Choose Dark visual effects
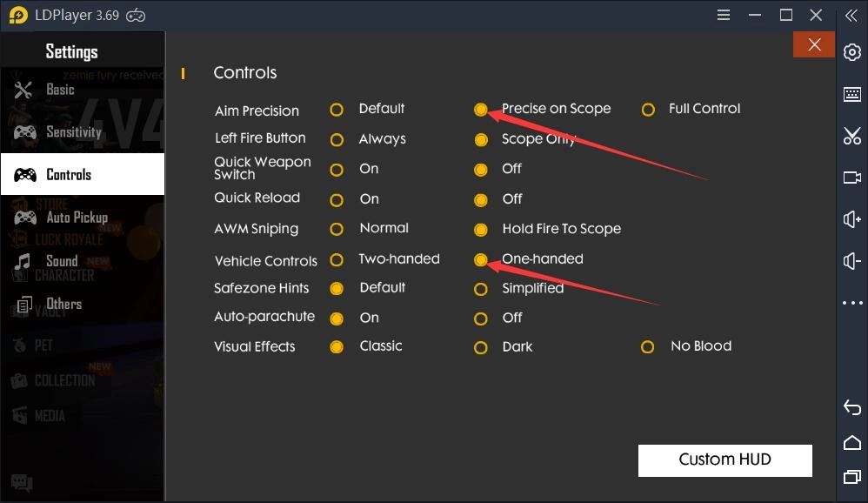868x503 pixels. coord(481,347)
